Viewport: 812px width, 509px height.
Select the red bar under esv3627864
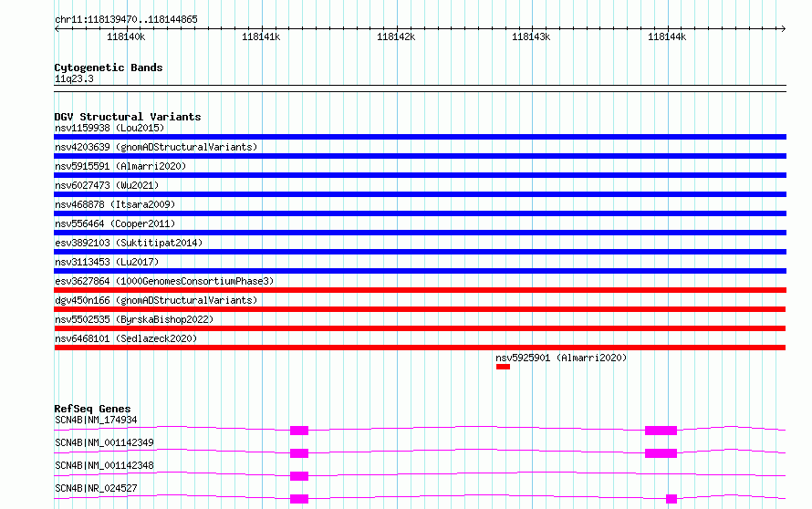coord(420,290)
